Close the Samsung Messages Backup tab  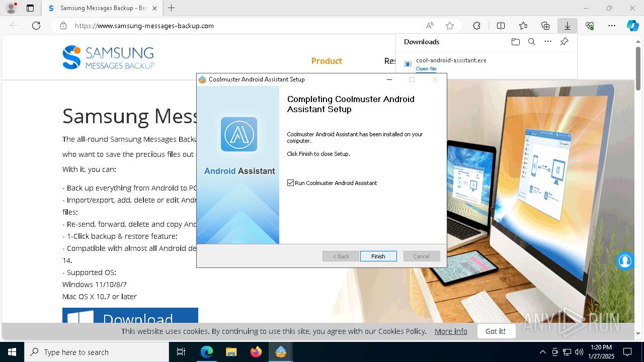pyautogui.click(x=154, y=8)
